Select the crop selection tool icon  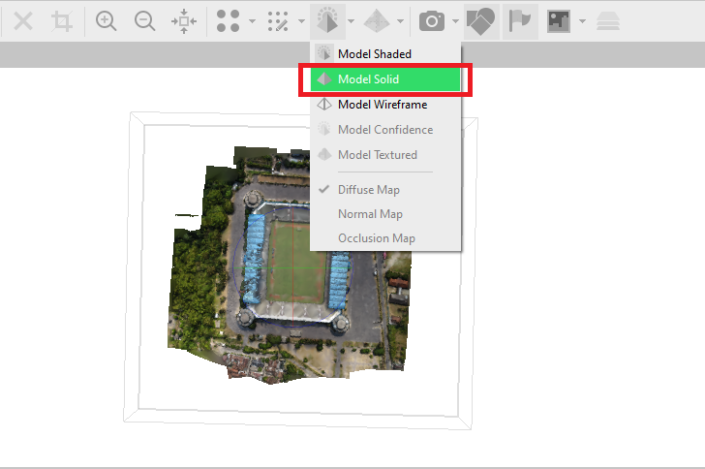(x=62, y=21)
